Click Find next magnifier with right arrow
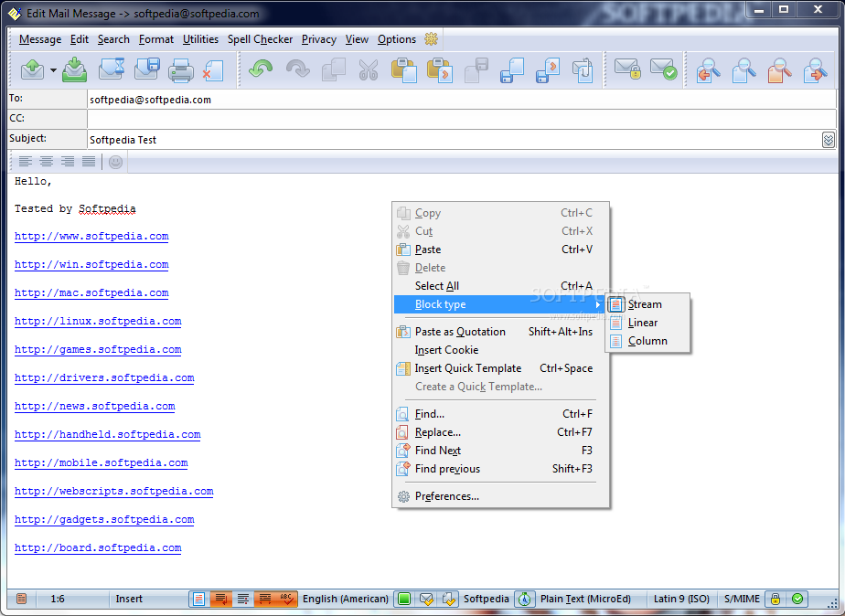This screenshot has height=616, width=845. coord(816,70)
